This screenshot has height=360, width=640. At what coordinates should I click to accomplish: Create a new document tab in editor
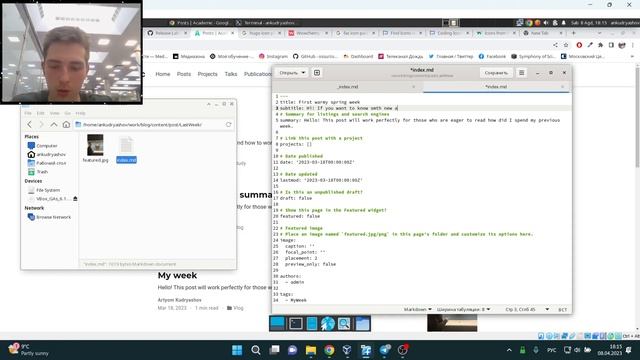click(317, 73)
